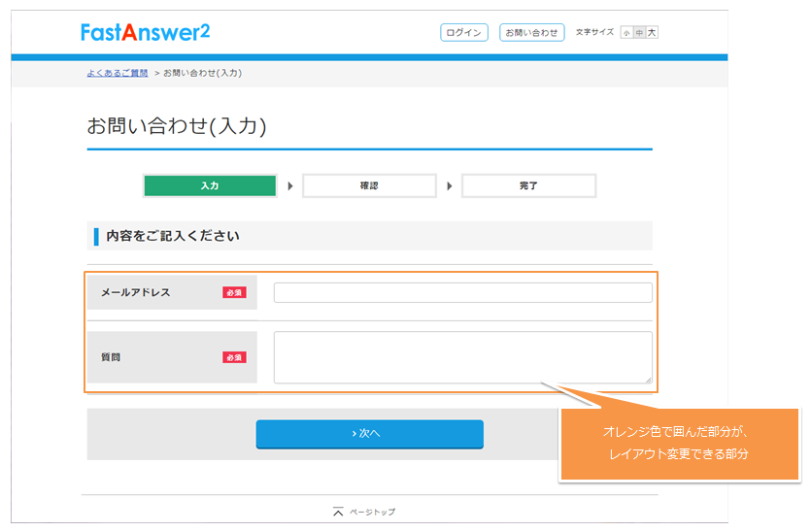Click the メールアドレス input field
Image resolution: width=811 pixels, height=532 pixels.
coord(462,292)
